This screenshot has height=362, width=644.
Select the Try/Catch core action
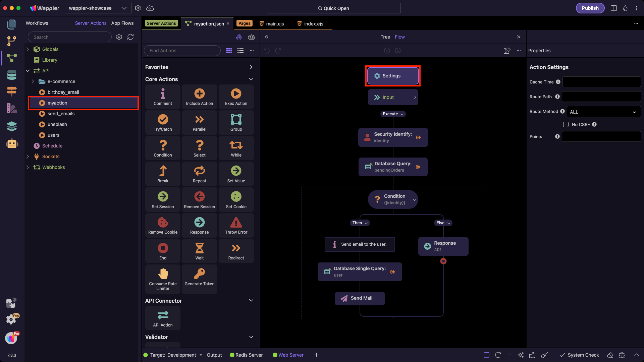163,122
